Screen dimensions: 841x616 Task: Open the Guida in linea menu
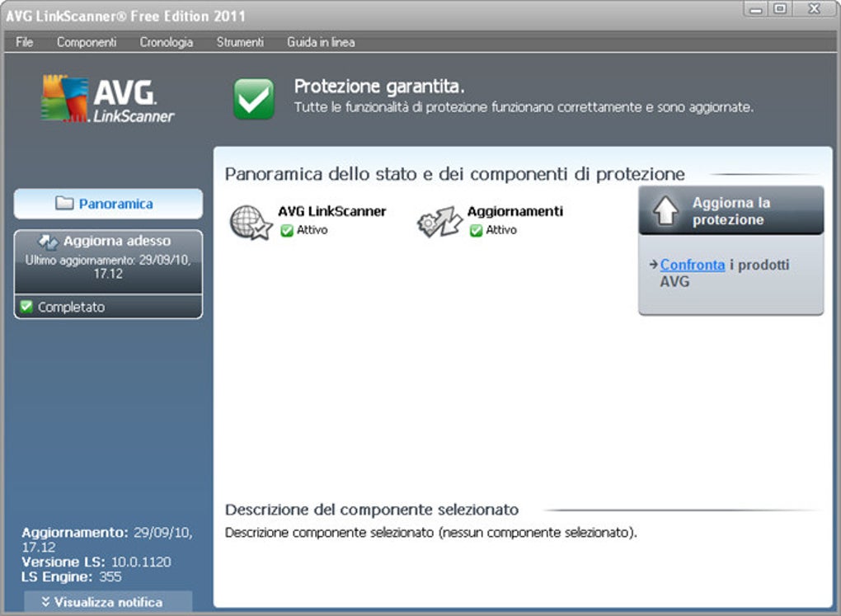pyautogui.click(x=320, y=42)
